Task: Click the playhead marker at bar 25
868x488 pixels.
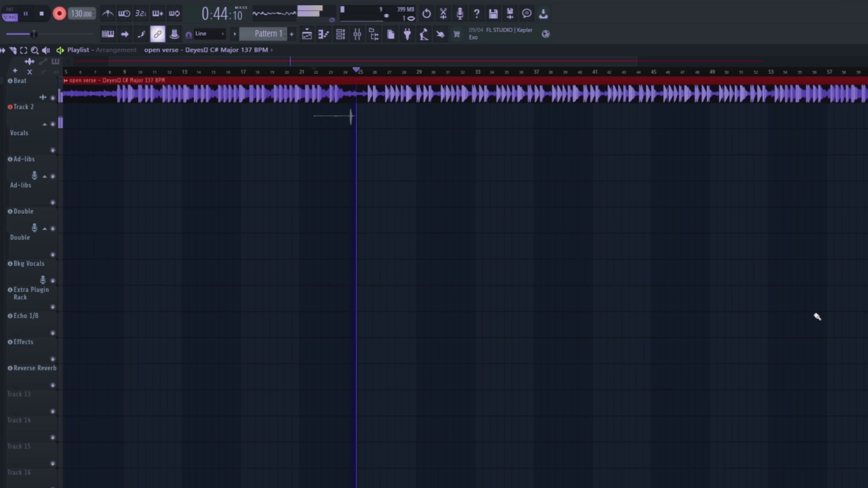Action: [x=356, y=70]
